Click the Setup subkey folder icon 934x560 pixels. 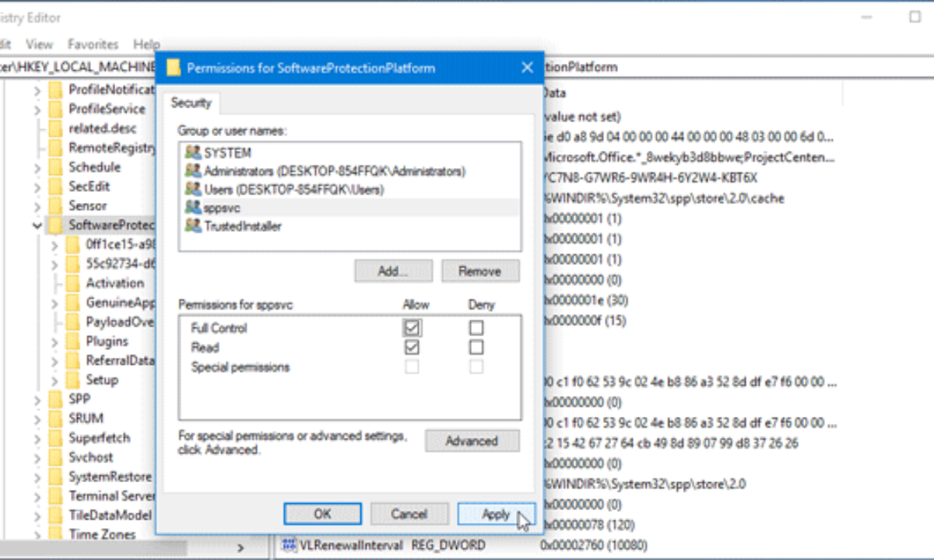72,380
